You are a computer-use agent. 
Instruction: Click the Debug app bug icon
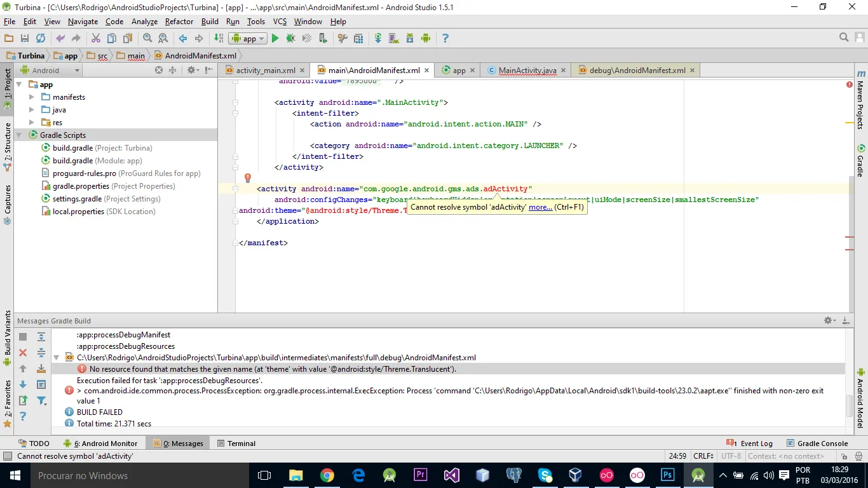290,39
